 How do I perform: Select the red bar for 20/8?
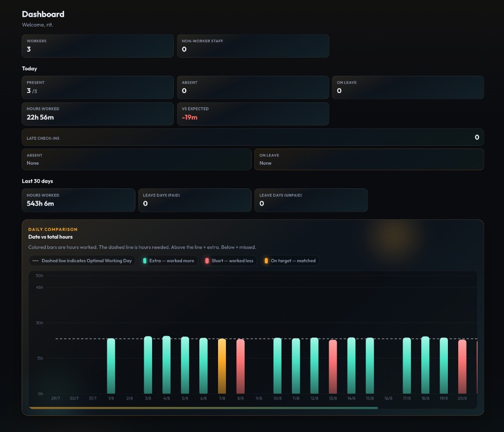point(462,367)
